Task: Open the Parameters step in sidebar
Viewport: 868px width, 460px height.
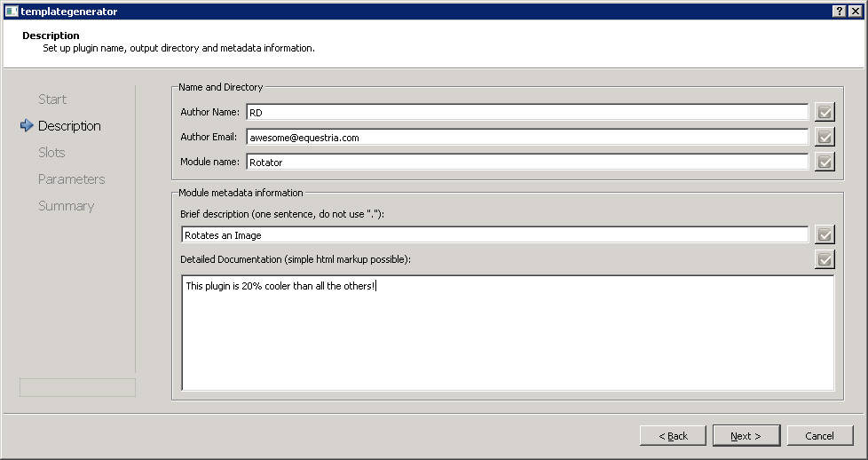Action: 71,179
